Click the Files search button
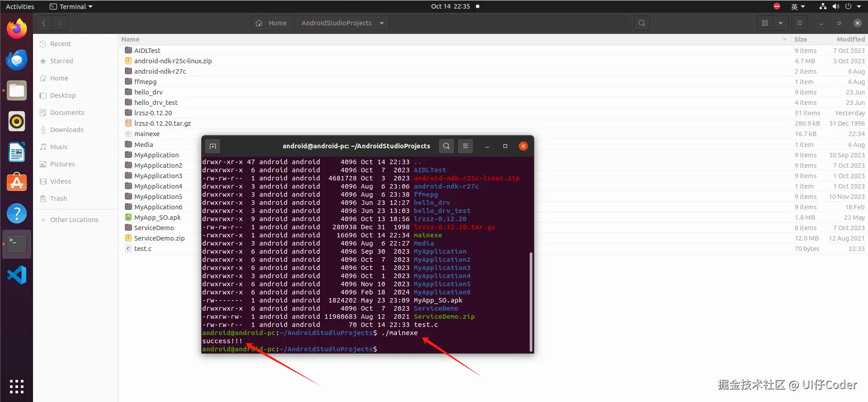 [x=641, y=23]
